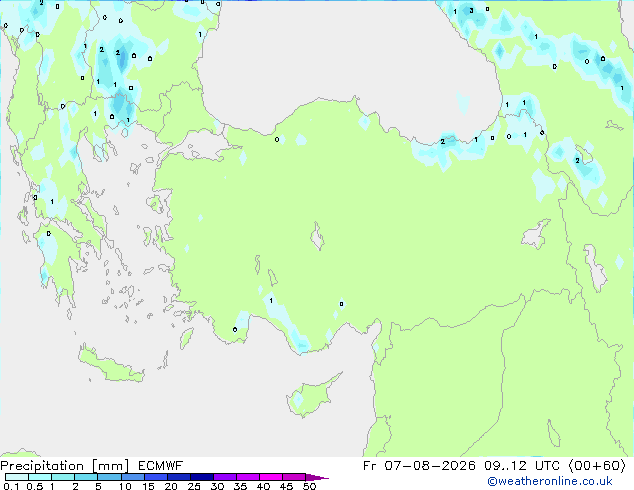
Task: Click the Crete island on the map
Action: (x=111, y=366)
